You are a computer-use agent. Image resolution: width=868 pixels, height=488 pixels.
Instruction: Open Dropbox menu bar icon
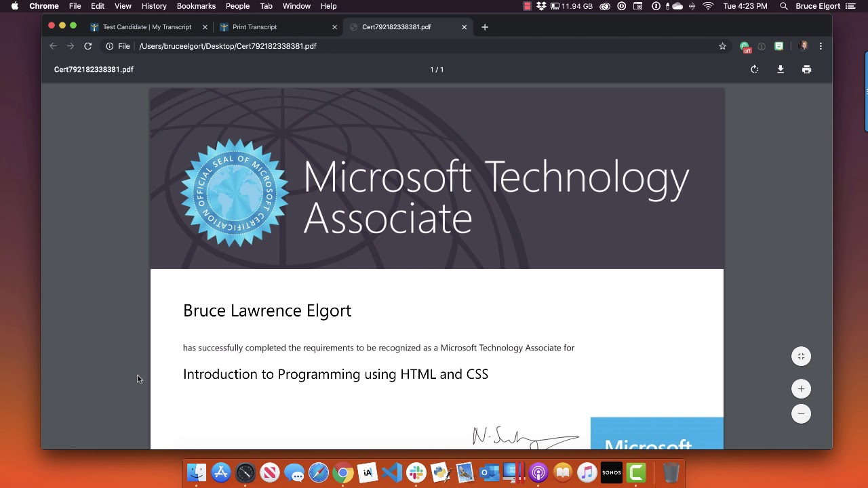point(541,6)
